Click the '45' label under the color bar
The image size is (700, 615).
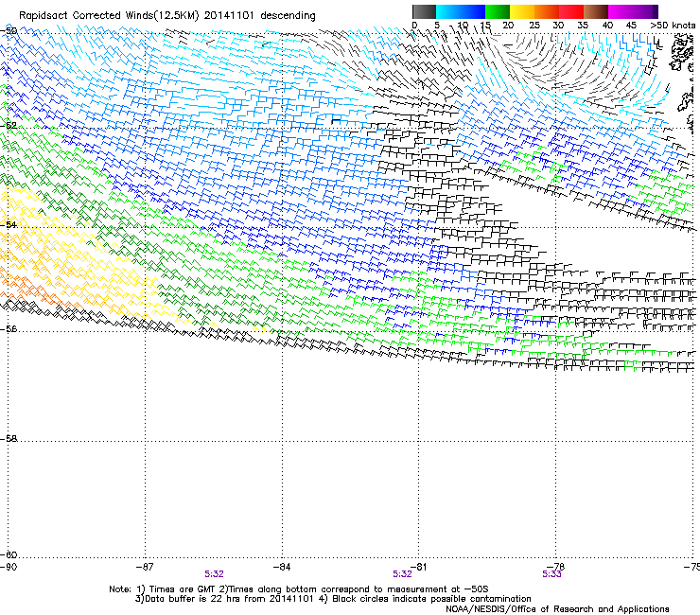pos(631,26)
